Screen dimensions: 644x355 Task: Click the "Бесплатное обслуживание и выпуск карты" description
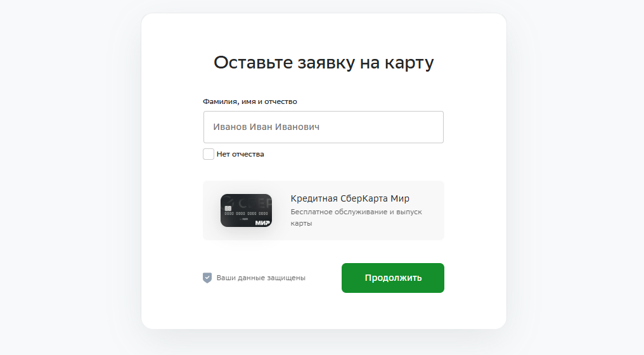tap(356, 217)
